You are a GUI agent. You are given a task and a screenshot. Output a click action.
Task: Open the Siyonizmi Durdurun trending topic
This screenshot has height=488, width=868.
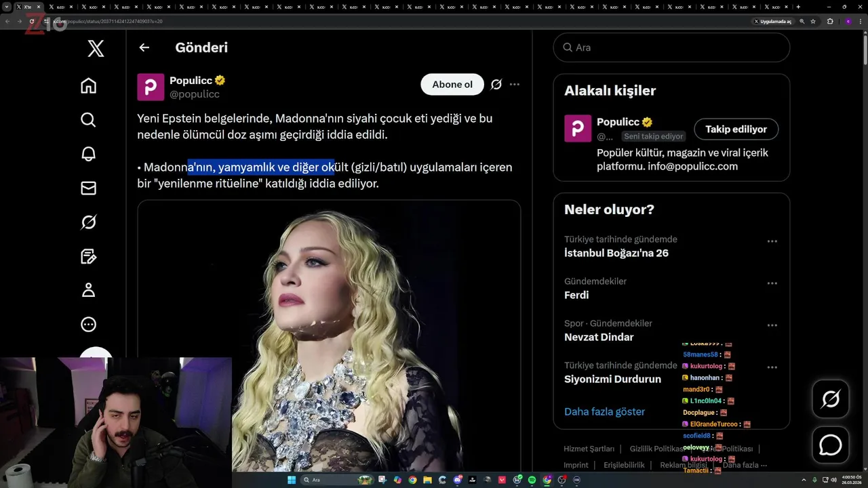[x=612, y=379]
